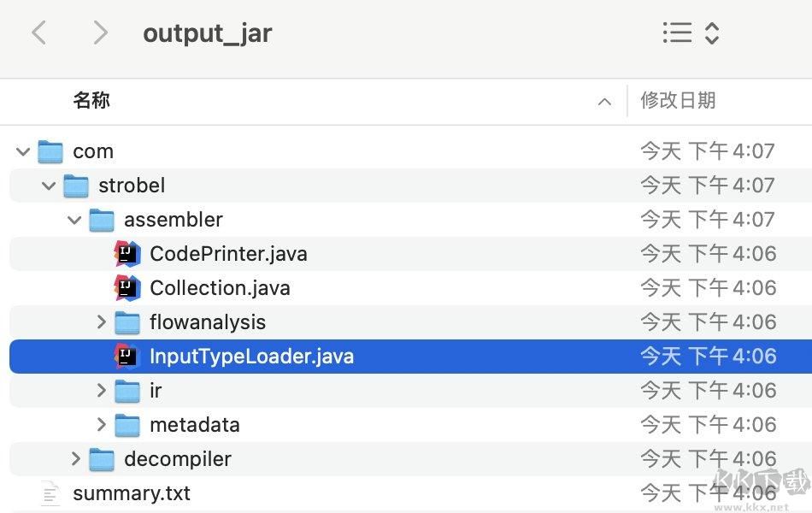812x513 pixels.
Task: Select the decompiler folder icon
Action: pos(102,459)
